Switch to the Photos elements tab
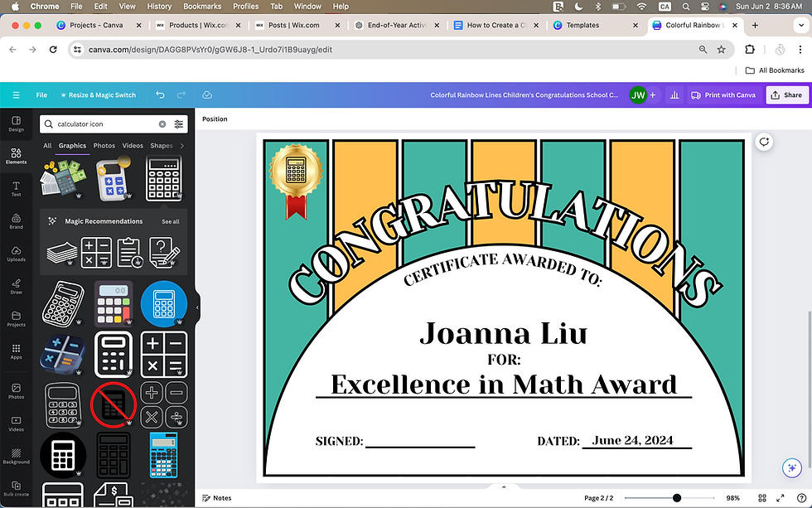 click(x=104, y=146)
